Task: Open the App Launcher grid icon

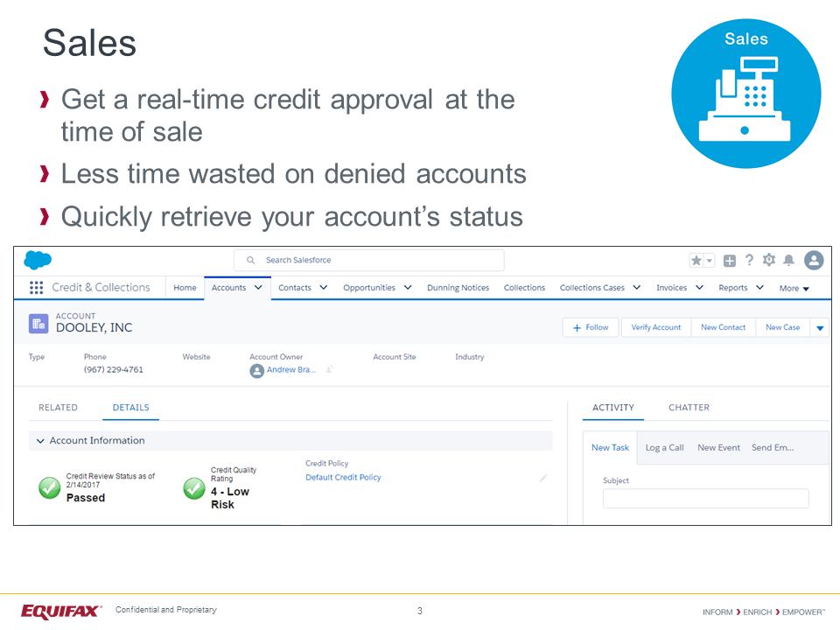Action: click(x=37, y=288)
